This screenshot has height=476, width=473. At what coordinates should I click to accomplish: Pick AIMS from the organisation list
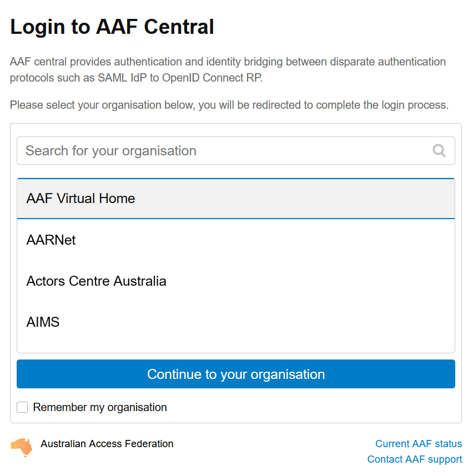coord(236,322)
